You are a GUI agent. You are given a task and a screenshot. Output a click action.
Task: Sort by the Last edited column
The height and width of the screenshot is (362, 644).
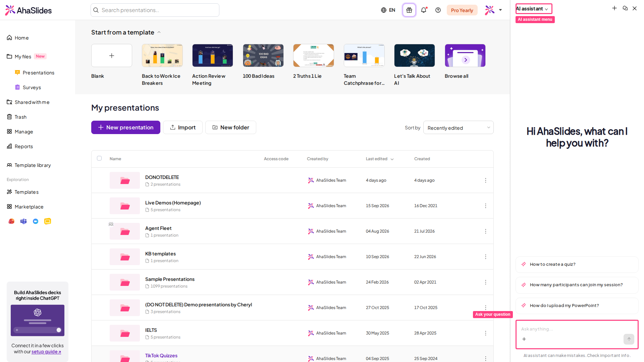click(380, 159)
